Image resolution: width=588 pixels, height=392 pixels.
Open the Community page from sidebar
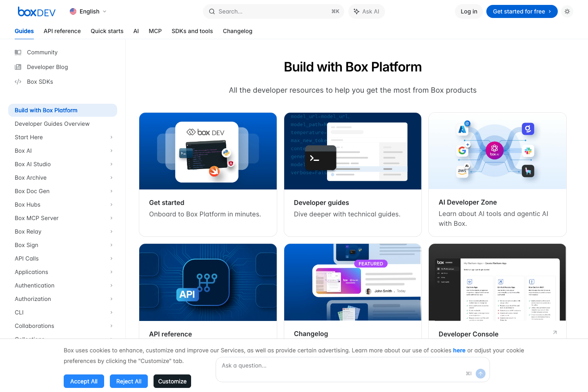click(42, 52)
